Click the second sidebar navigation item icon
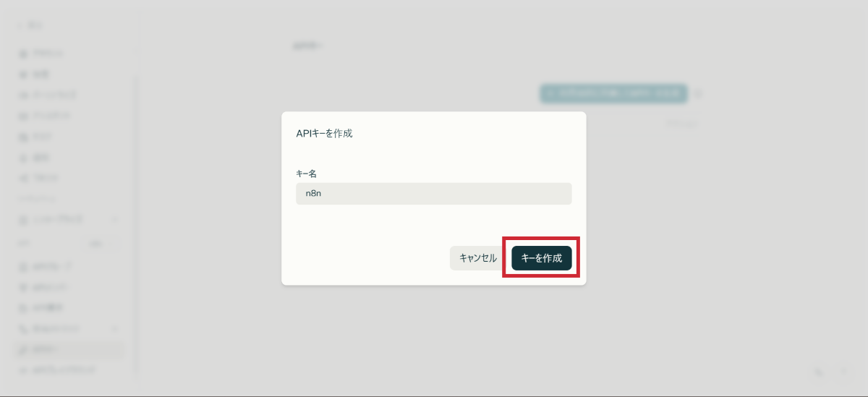 pos(22,74)
